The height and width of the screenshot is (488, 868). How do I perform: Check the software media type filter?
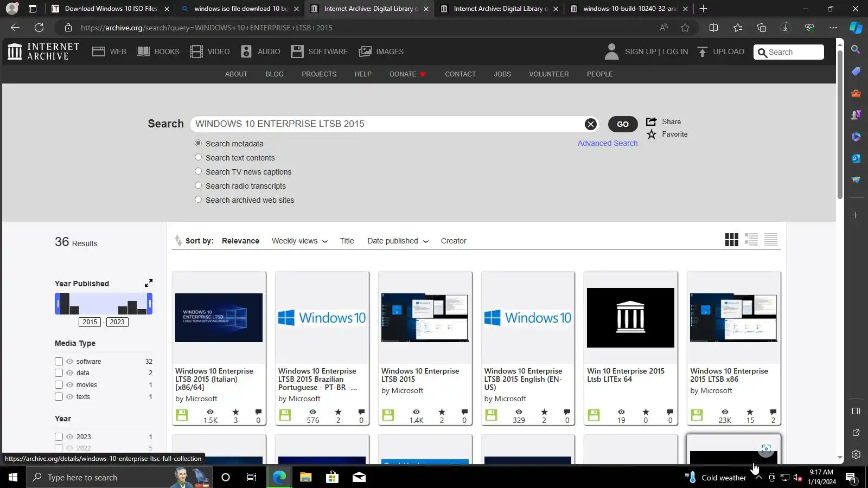(59, 361)
